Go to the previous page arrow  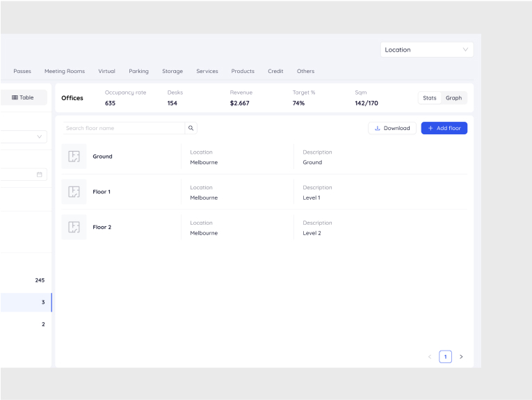click(x=430, y=357)
